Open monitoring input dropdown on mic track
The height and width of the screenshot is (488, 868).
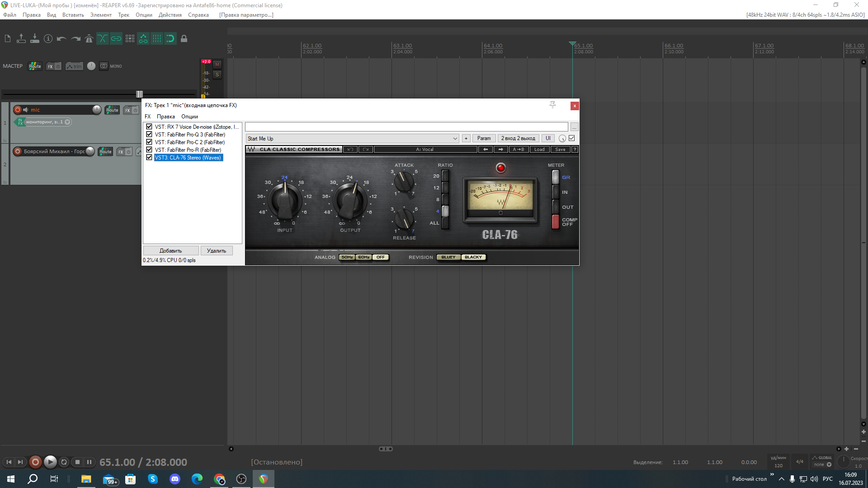67,122
